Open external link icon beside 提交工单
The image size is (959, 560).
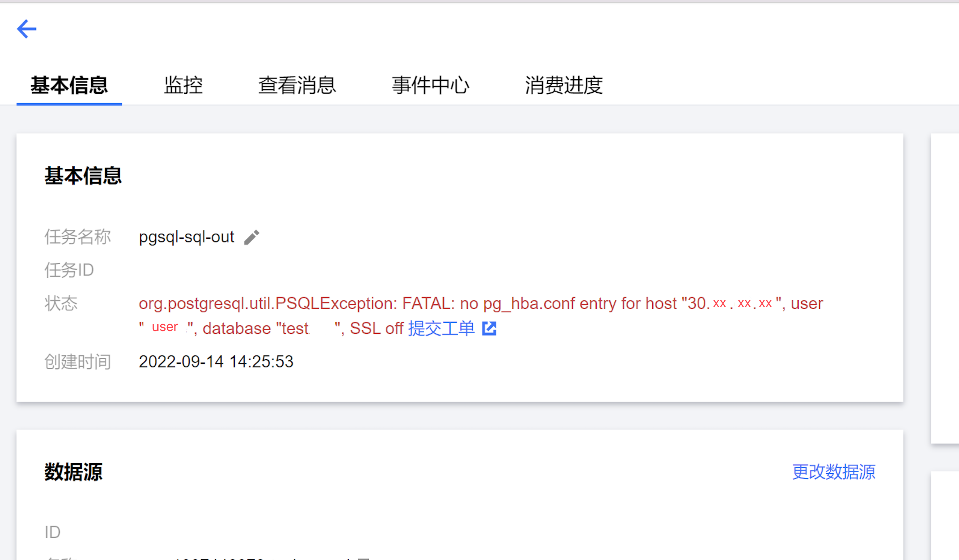(489, 328)
